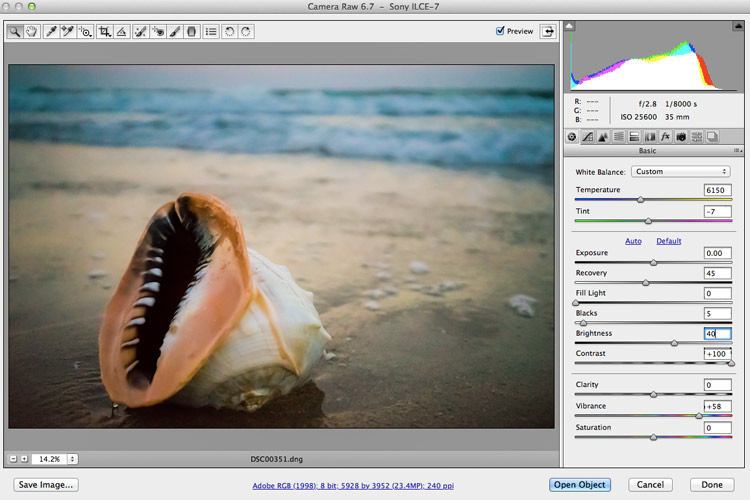The image size is (750, 500).
Task: Click the Blacks value field
Action: [717, 313]
